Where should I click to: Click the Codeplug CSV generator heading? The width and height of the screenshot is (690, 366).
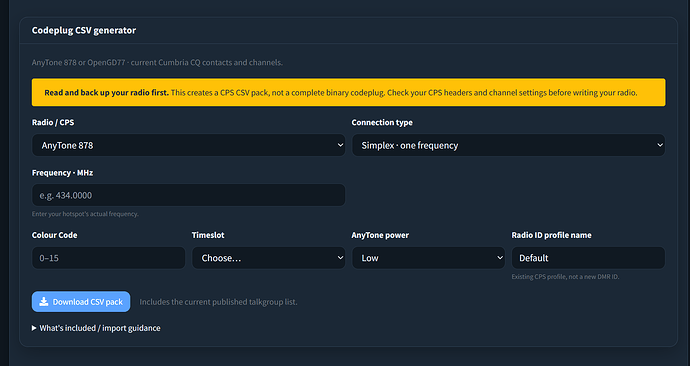pos(84,30)
